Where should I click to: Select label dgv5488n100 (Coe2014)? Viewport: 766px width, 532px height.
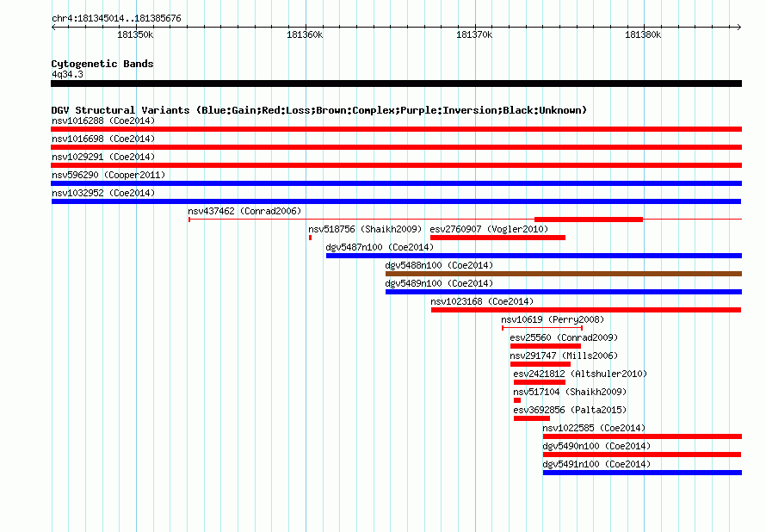click(x=439, y=265)
